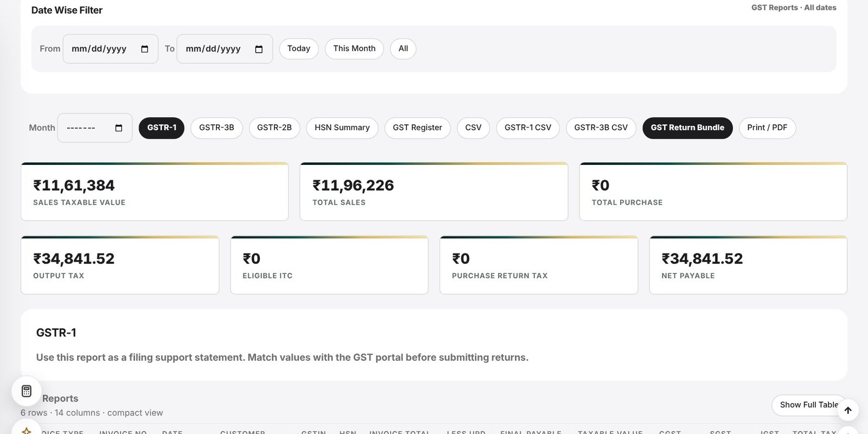Click the '6 rows · 14 columns' summary text
Viewport: 868px width, 434px height.
point(92,413)
